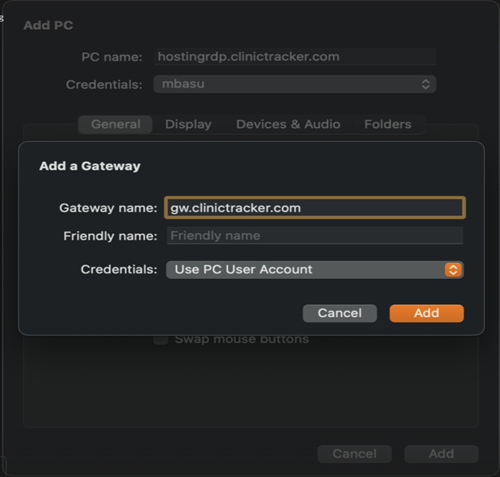The width and height of the screenshot is (500, 477).
Task: Click the dimmed Cancel button of Add PC
Action: click(x=355, y=454)
